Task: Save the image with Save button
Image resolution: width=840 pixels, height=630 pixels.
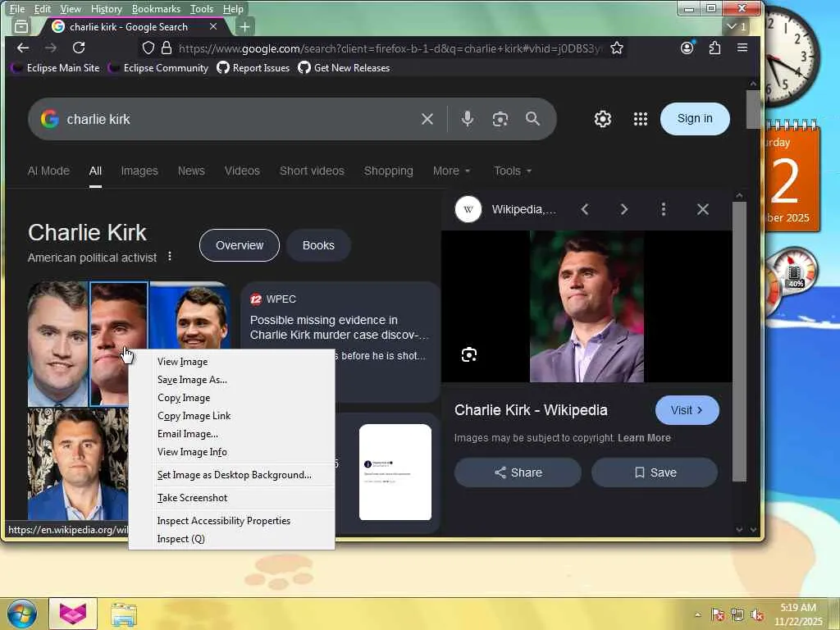Action: coord(655,472)
